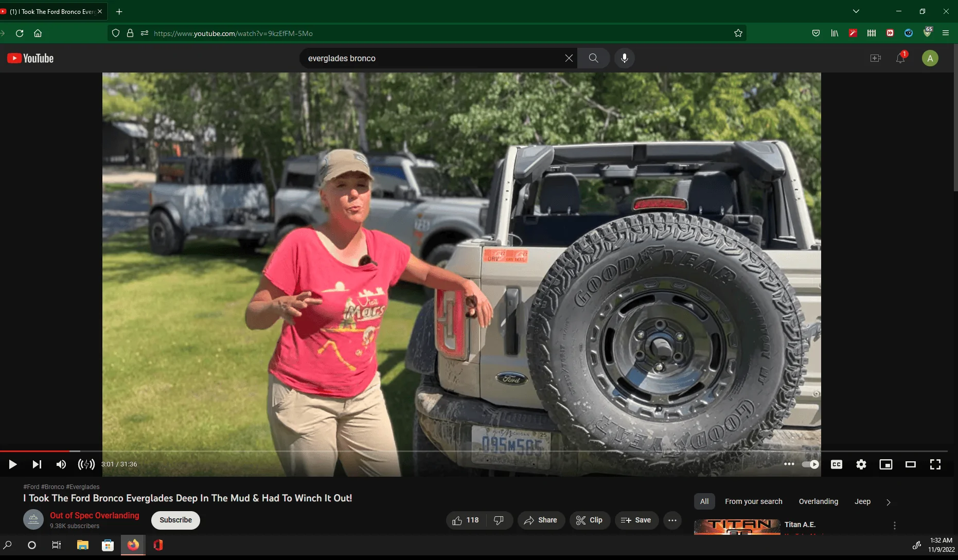Switch to theater mode
The height and width of the screenshot is (560, 958).
click(x=911, y=464)
